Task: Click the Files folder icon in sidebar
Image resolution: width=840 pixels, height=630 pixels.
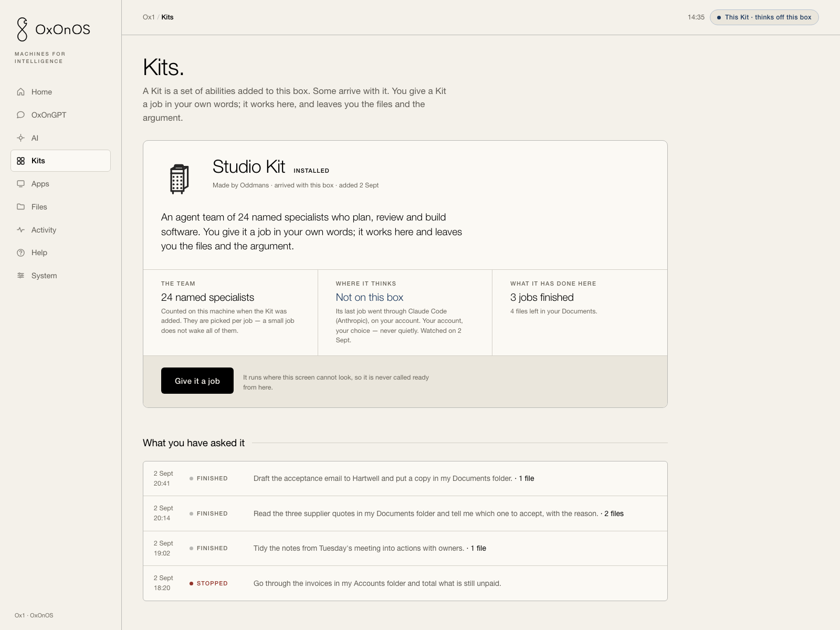Action: [x=21, y=207]
